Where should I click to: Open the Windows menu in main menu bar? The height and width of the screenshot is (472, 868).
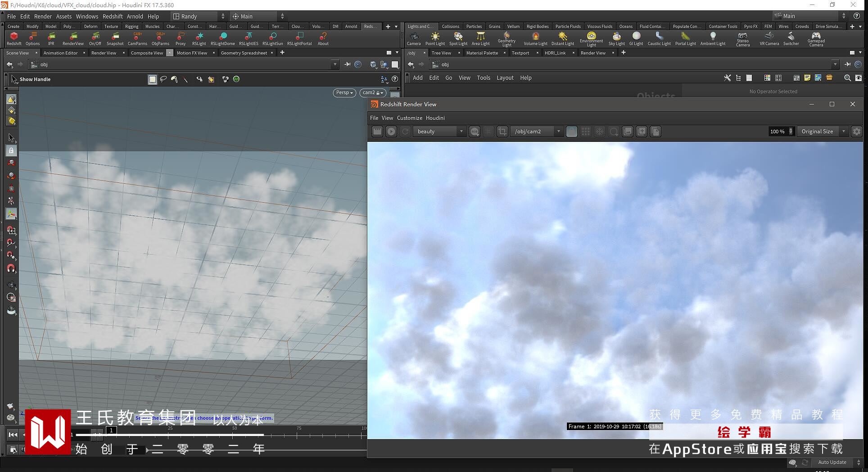(x=87, y=16)
